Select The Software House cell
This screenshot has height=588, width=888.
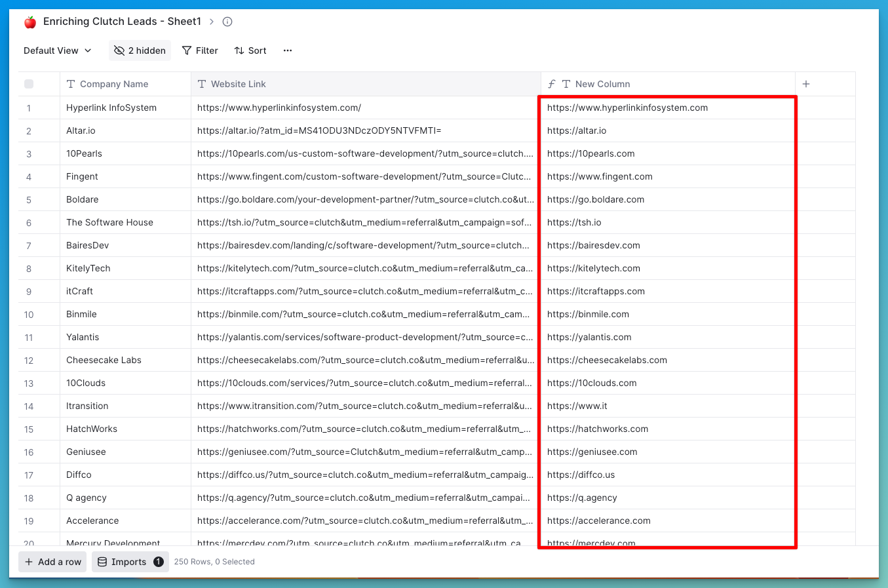point(125,222)
